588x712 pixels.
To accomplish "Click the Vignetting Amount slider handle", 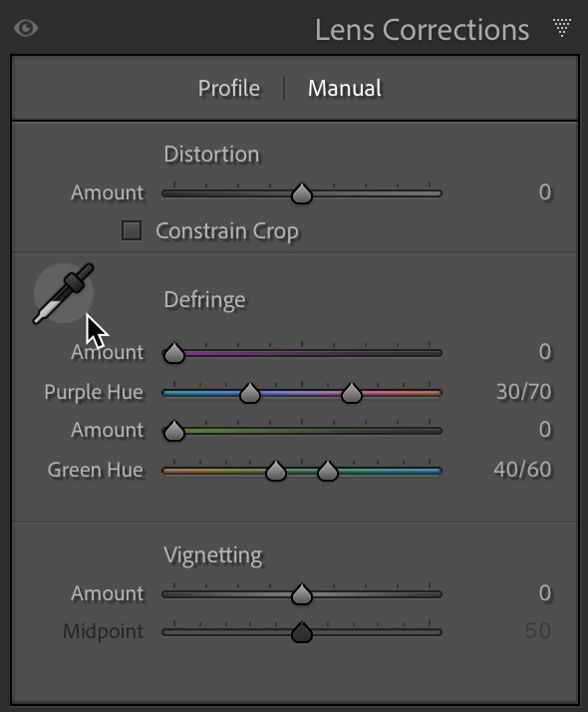I will click(302, 594).
